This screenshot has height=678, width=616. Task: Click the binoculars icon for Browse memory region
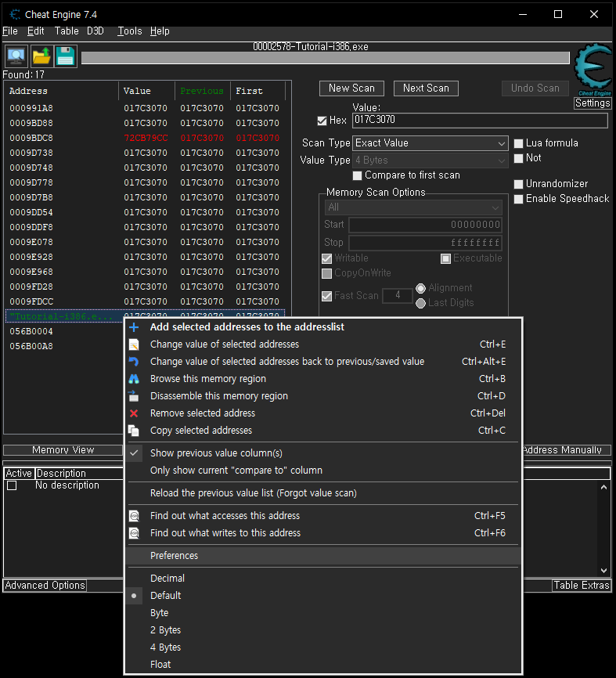pos(134,379)
